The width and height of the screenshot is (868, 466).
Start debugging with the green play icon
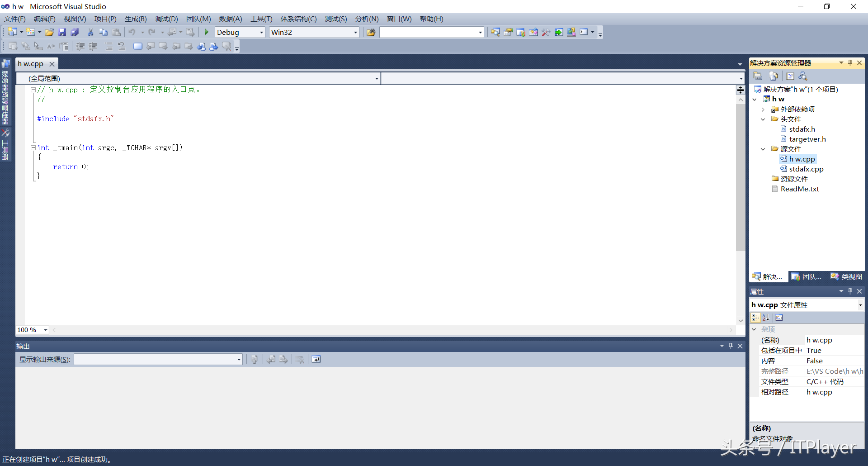pyautogui.click(x=207, y=32)
